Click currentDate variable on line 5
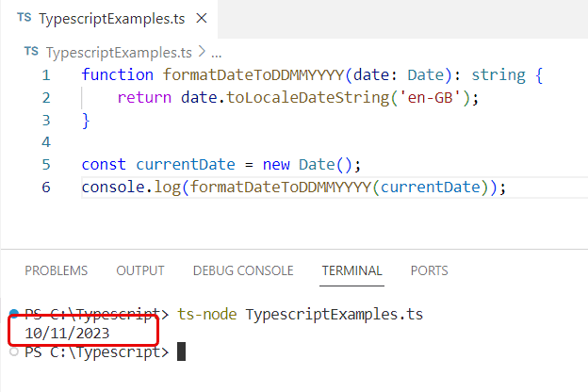The width and height of the screenshot is (588, 392). [x=186, y=165]
